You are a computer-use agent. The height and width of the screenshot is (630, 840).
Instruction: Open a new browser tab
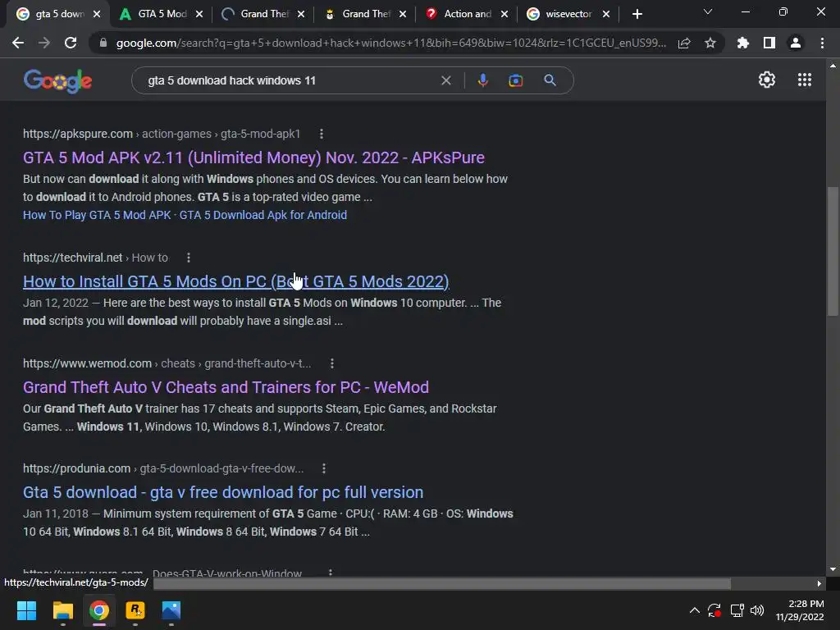[x=637, y=14]
